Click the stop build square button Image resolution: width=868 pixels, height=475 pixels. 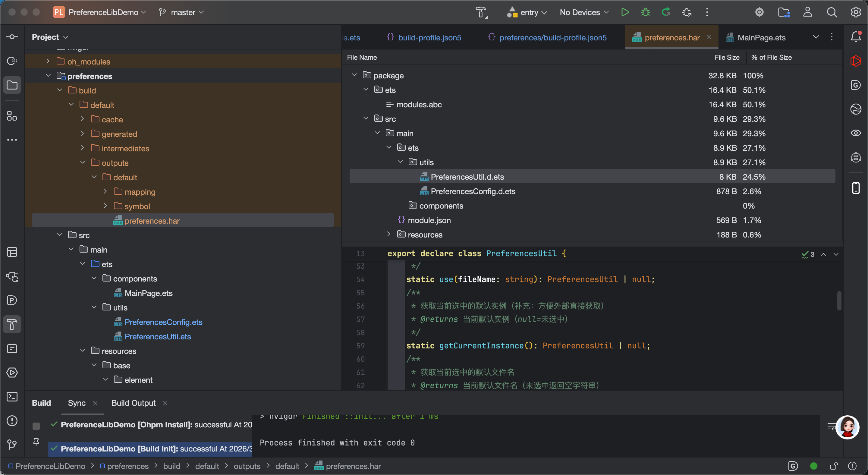(x=36, y=426)
